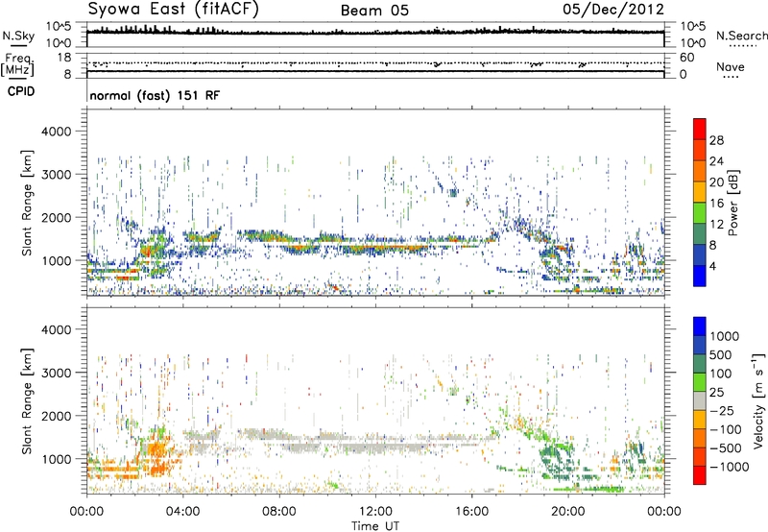Click the '18' frequency axis value
The image size is (768, 532).
[64, 58]
